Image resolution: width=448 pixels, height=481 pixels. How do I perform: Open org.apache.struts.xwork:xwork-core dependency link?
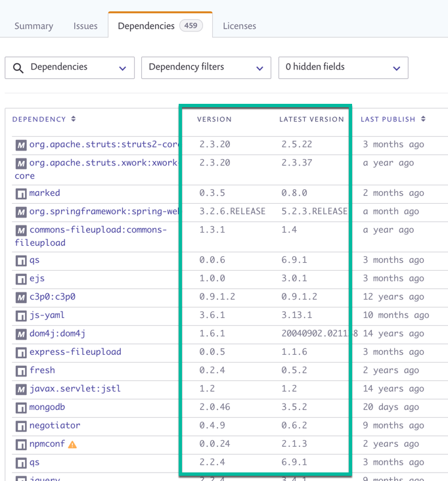coord(96,169)
